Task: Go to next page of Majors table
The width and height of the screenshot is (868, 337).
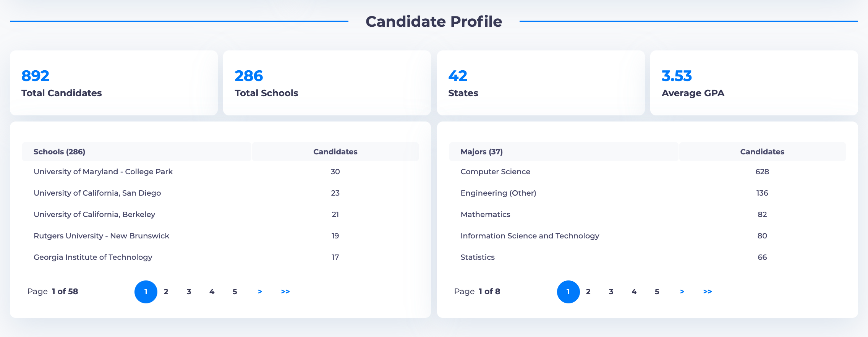Action: coord(682,292)
